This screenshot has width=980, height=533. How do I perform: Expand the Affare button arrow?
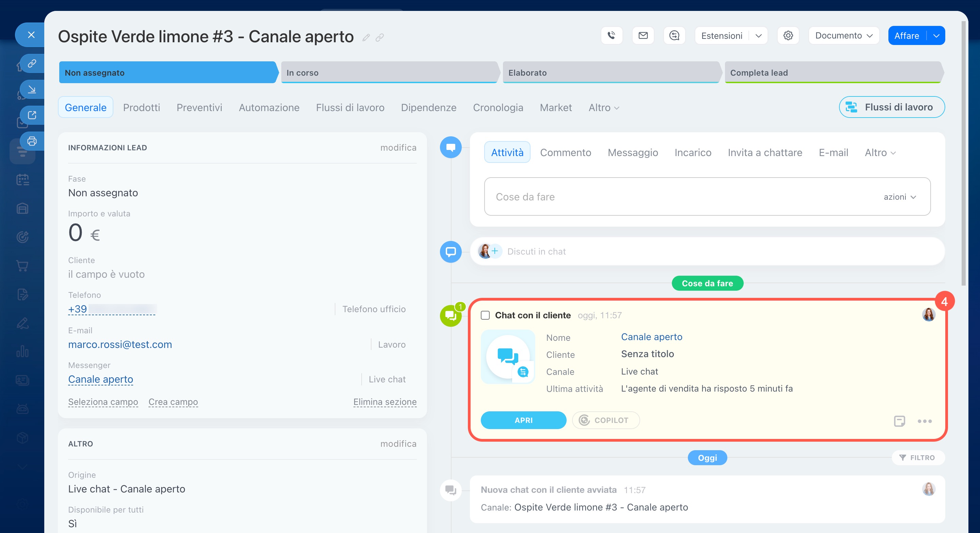pos(936,35)
